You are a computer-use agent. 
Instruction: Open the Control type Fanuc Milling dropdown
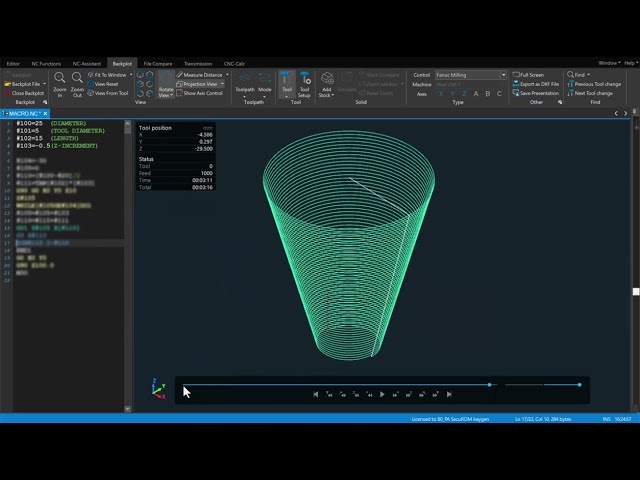tap(503, 75)
